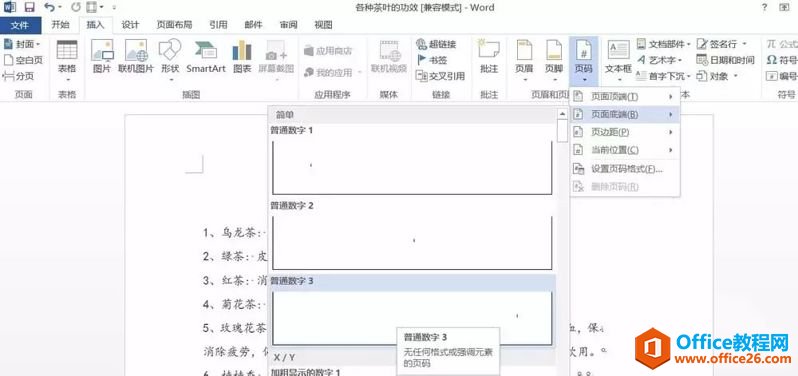Click the Undo icon in quick access toolbar

49,7
